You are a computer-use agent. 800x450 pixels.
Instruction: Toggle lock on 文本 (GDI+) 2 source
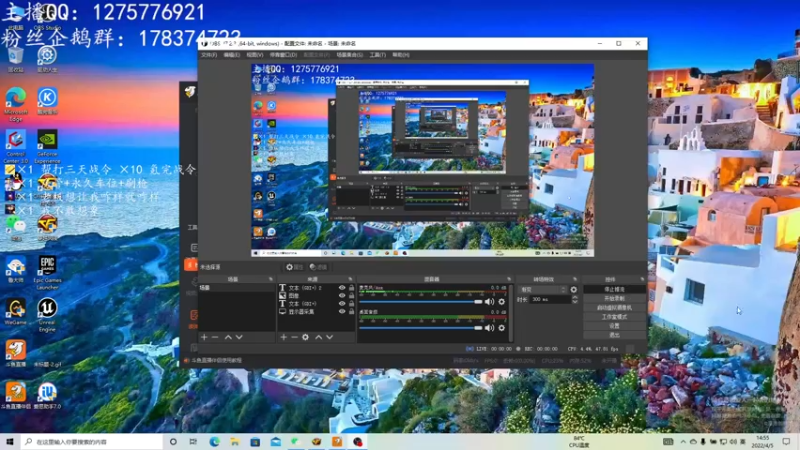tap(351, 288)
